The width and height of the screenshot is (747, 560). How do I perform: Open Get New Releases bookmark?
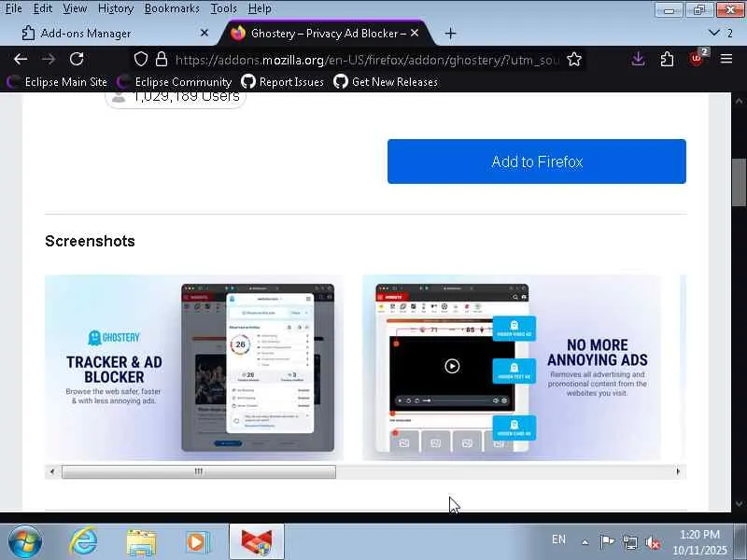(386, 82)
